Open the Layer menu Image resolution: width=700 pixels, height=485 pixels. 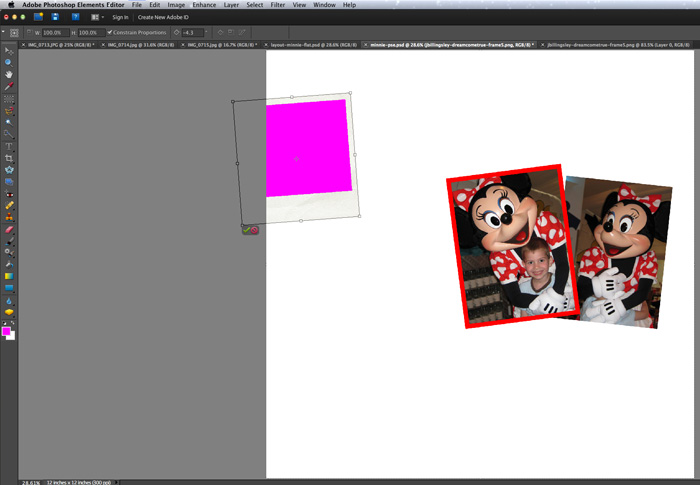[231, 4]
